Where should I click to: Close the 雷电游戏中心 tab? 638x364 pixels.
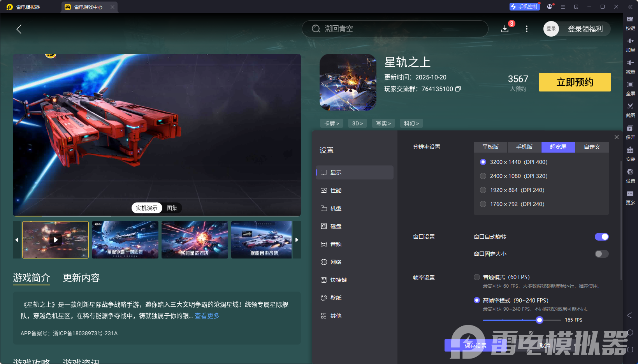[x=112, y=7]
